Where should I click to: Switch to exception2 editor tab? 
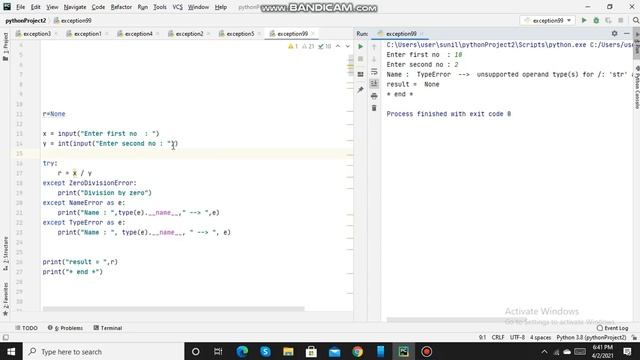click(x=189, y=34)
